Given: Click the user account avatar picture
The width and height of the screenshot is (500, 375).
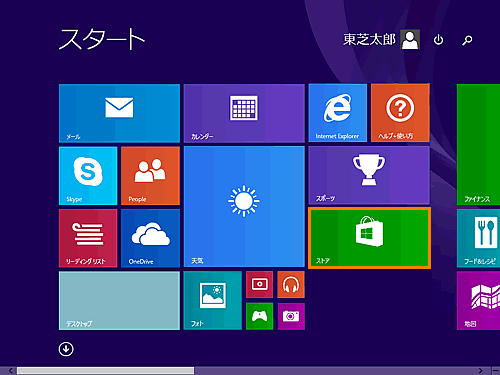Looking at the screenshot, I should 410,40.
